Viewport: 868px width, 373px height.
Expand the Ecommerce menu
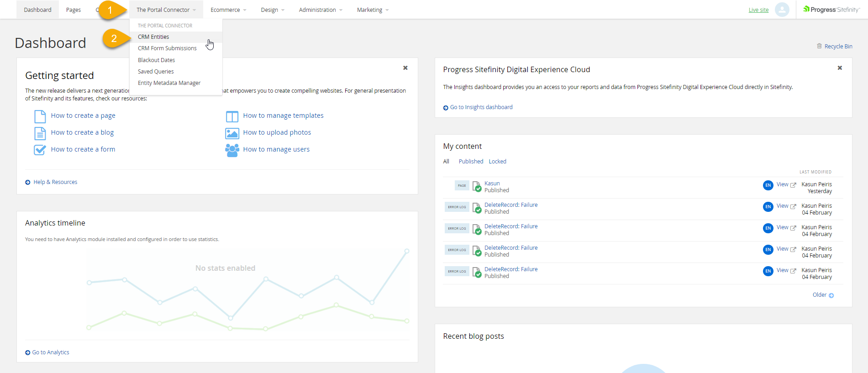[x=228, y=10]
